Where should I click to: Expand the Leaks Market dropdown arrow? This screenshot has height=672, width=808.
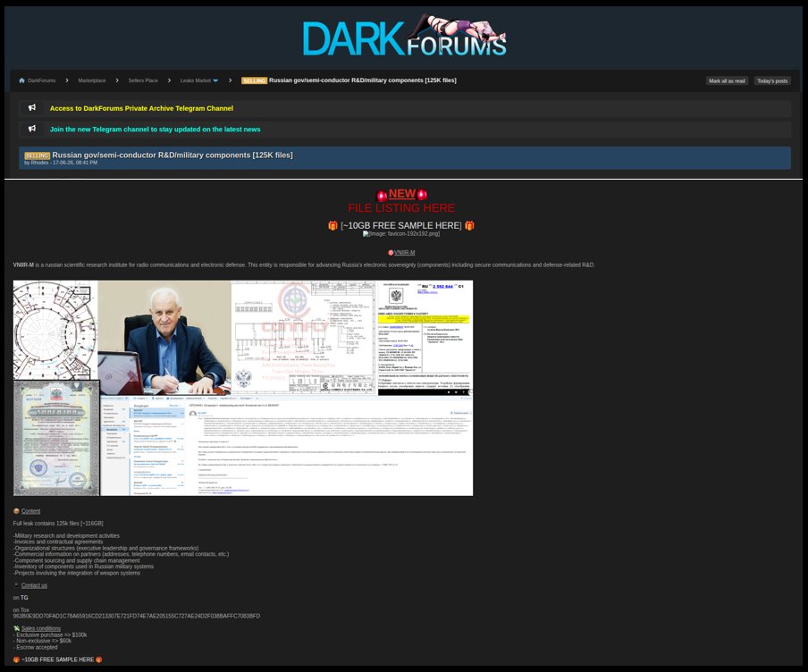(215, 80)
